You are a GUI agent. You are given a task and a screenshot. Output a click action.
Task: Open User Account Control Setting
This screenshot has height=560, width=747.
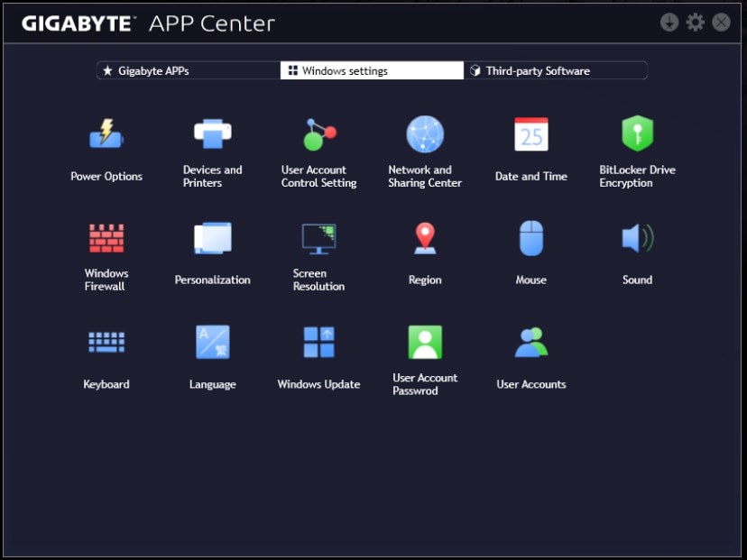pos(318,134)
